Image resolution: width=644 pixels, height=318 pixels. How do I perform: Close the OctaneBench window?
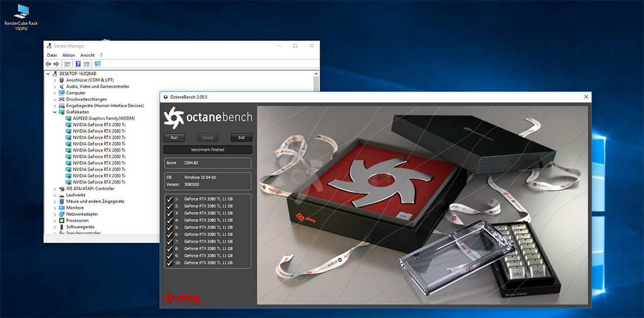click(x=586, y=97)
